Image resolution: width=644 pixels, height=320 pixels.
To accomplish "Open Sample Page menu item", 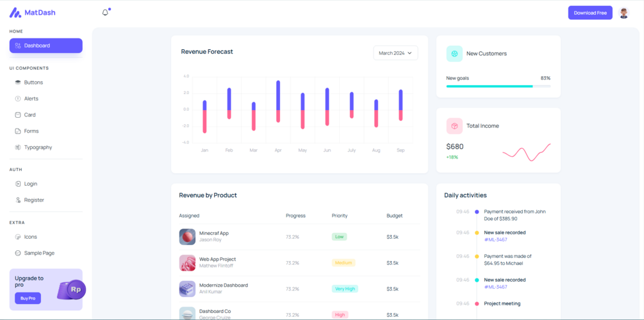I will click(46, 253).
